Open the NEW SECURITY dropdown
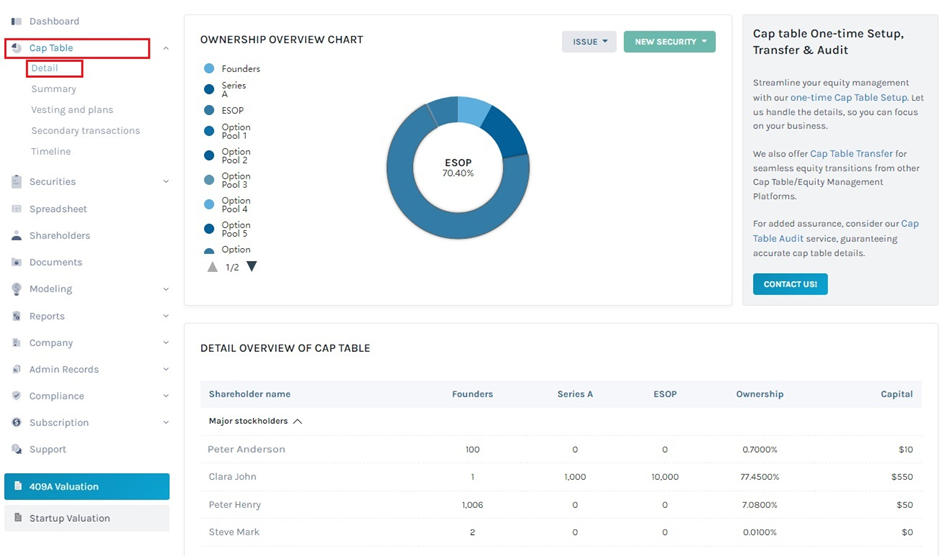This screenshot has height=556, width=940. [670, 41]
